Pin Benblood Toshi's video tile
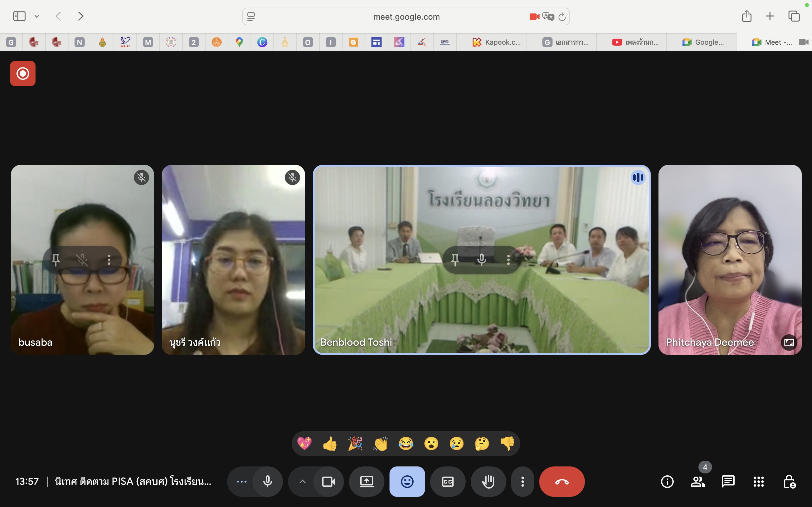812x507 pixels. click(x=455, y=260)
